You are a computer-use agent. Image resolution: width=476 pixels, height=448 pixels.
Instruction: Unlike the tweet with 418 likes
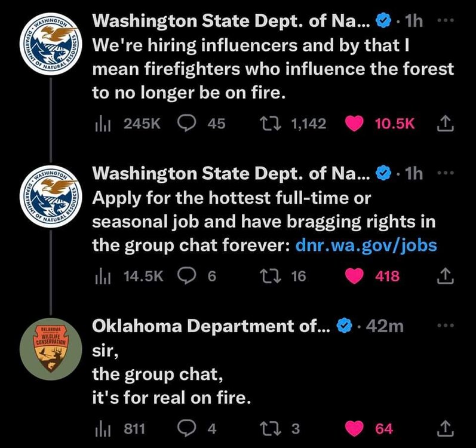pyautogui.click(x=355, y=276)
